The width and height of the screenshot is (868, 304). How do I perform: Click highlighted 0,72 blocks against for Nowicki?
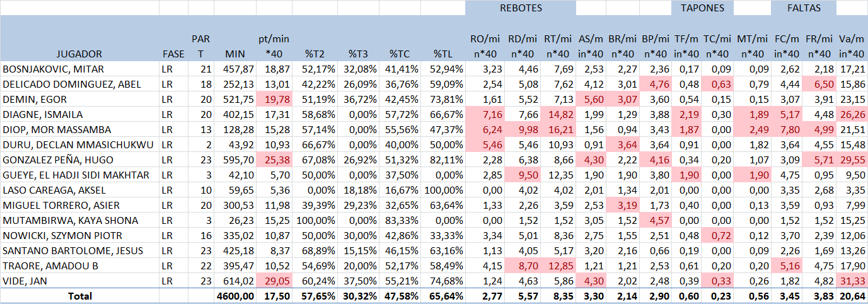point(718,235)
